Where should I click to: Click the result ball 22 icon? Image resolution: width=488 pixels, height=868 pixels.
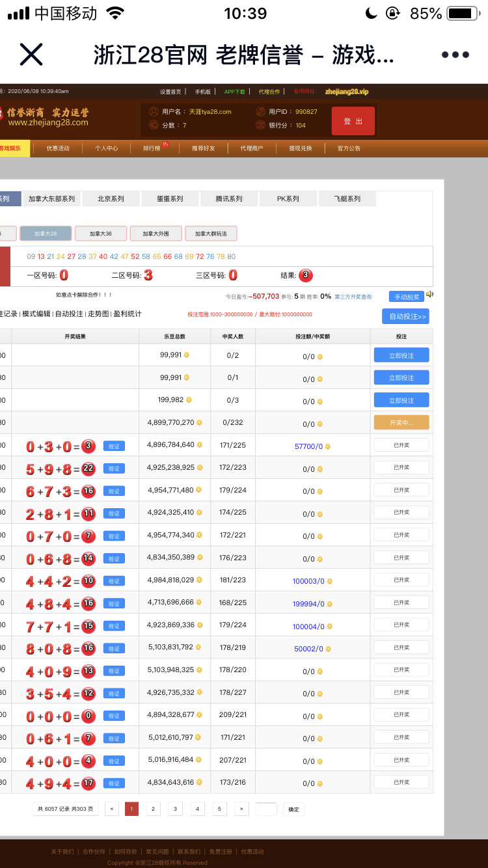(x=89, y=468)
